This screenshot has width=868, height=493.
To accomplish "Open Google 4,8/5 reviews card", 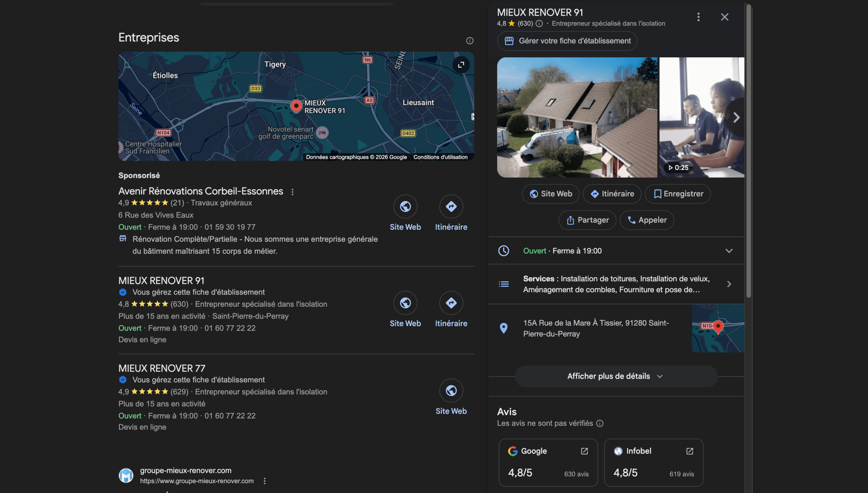I will pyautogui.click(x=548, y=462).
